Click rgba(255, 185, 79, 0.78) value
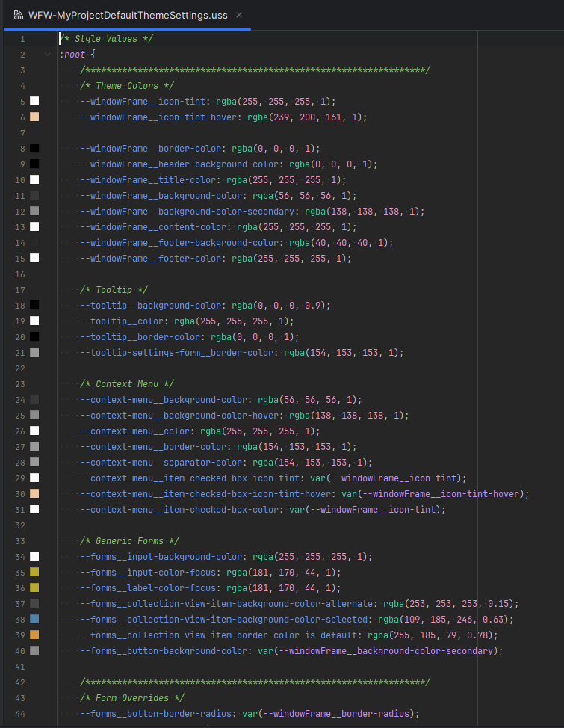The height and width of the screenshot is (728, 564). (x=430, y=635)
